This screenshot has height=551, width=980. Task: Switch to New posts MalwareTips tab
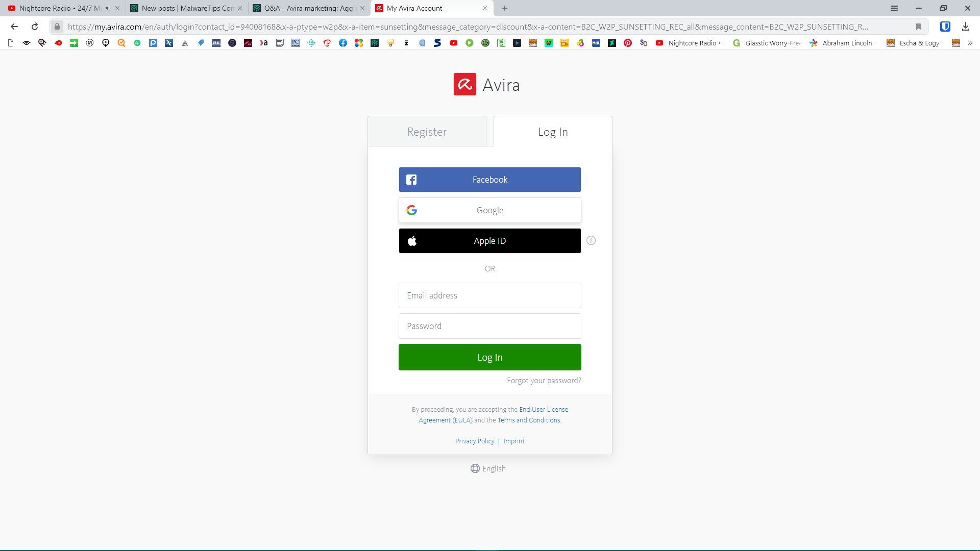click(187, 8)
